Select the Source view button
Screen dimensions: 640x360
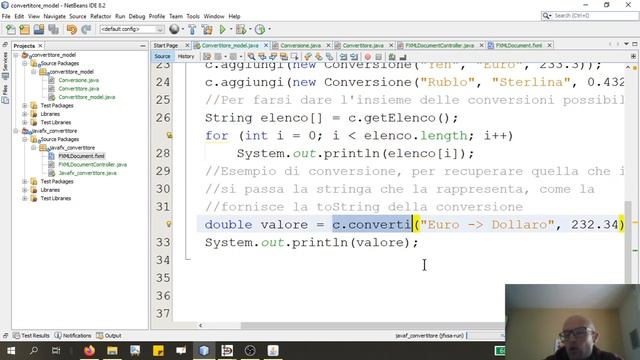tap(162, 56)
